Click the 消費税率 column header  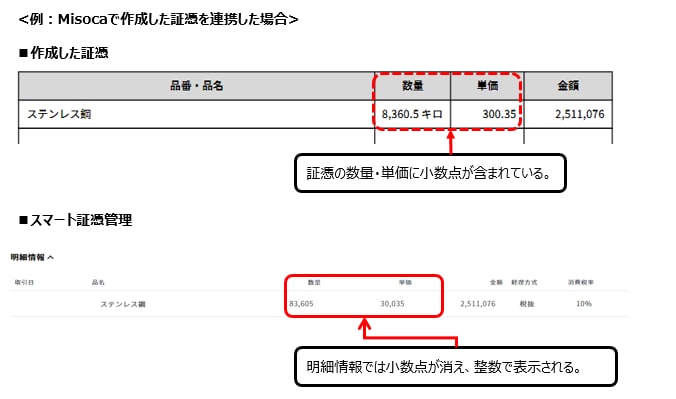(x=581, y=283)
